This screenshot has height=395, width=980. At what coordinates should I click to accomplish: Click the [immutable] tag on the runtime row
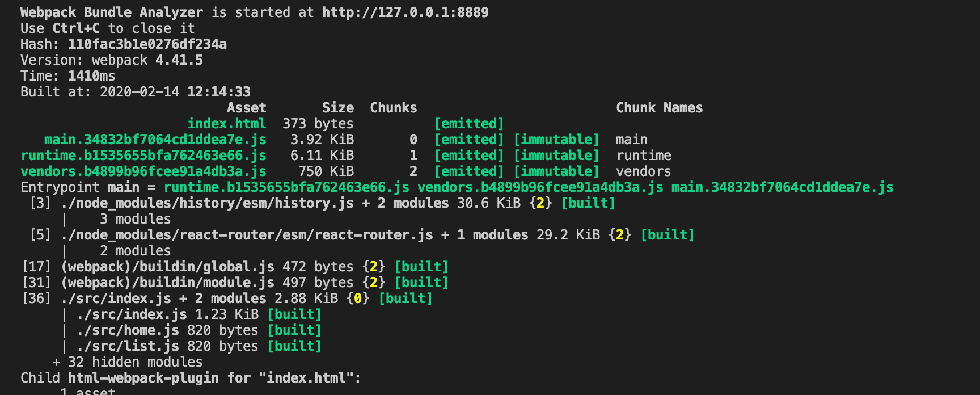556,156
